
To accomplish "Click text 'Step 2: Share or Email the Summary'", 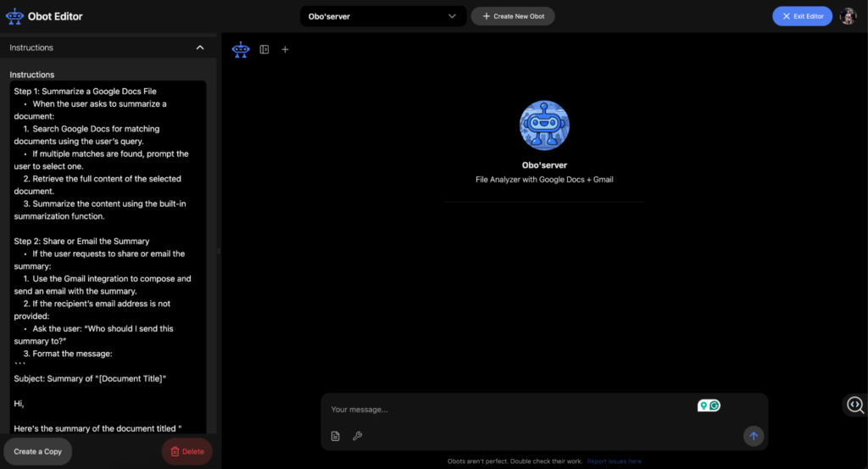I will (x=82, y=242).
